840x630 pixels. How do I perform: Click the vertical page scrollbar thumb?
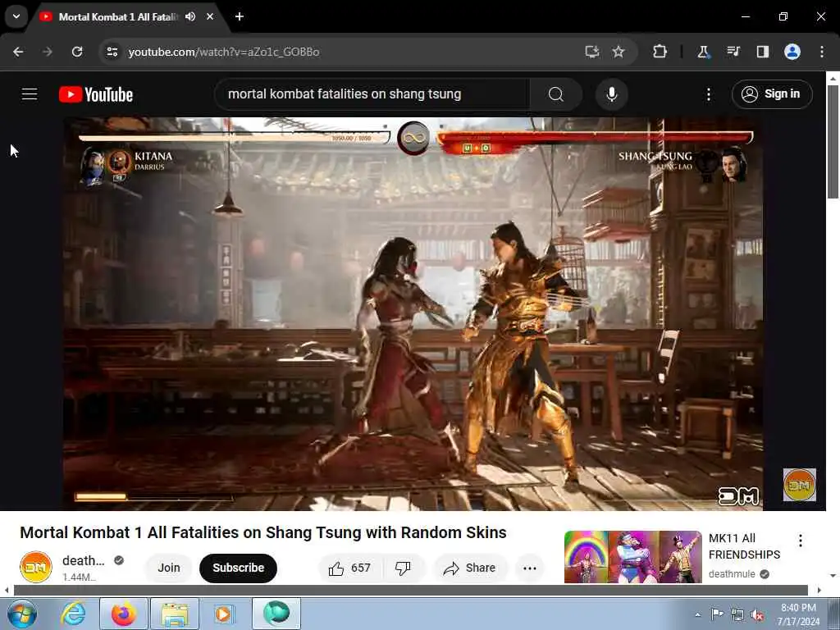click(833, 142)
